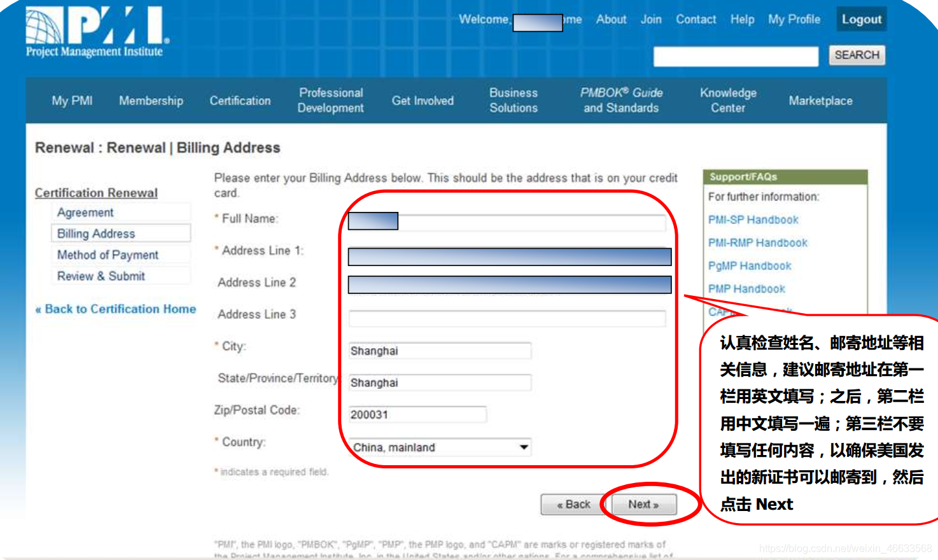Click the Zip/Postal Code field
Screen dimensions: 938x560
pyautogui.click(x=417, y=414)
